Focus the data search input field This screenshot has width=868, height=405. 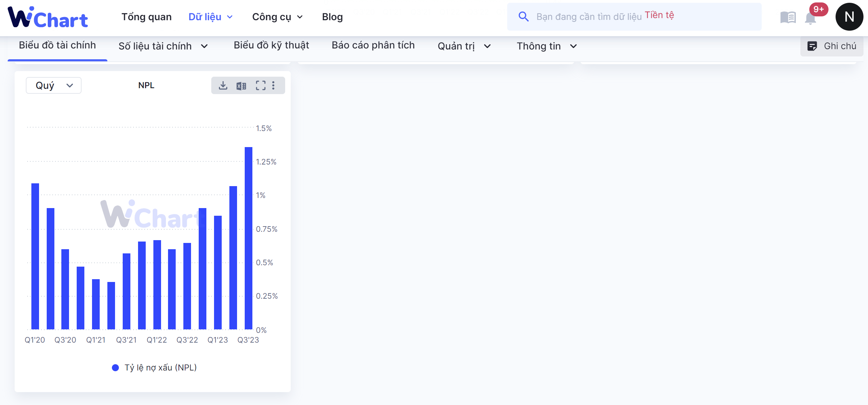634,17
